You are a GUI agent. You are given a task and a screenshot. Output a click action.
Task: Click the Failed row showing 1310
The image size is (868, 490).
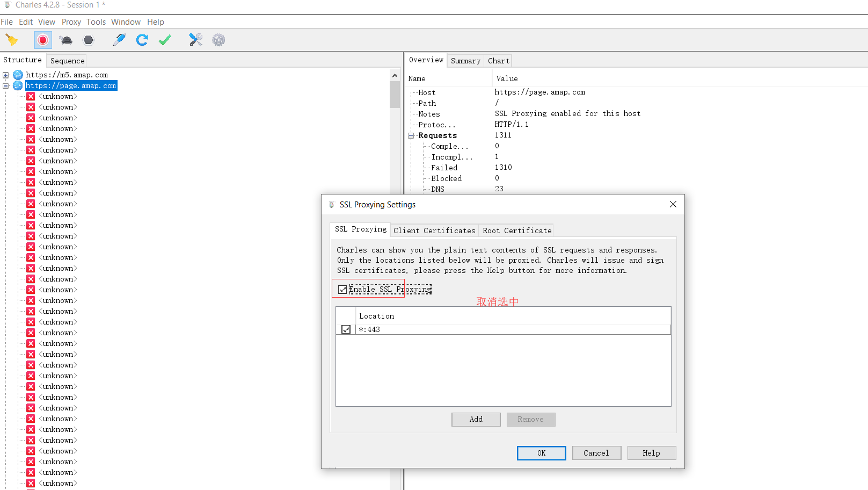[x=636, y=168]
